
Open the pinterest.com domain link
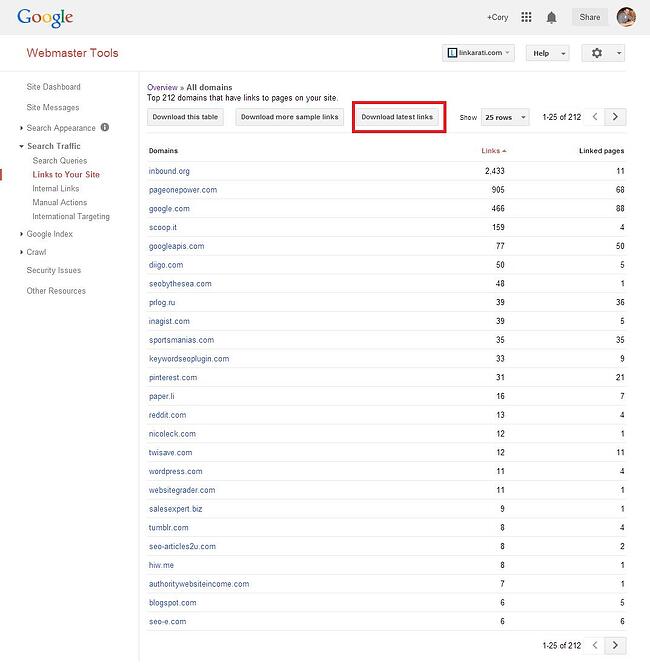coord(173,378)
